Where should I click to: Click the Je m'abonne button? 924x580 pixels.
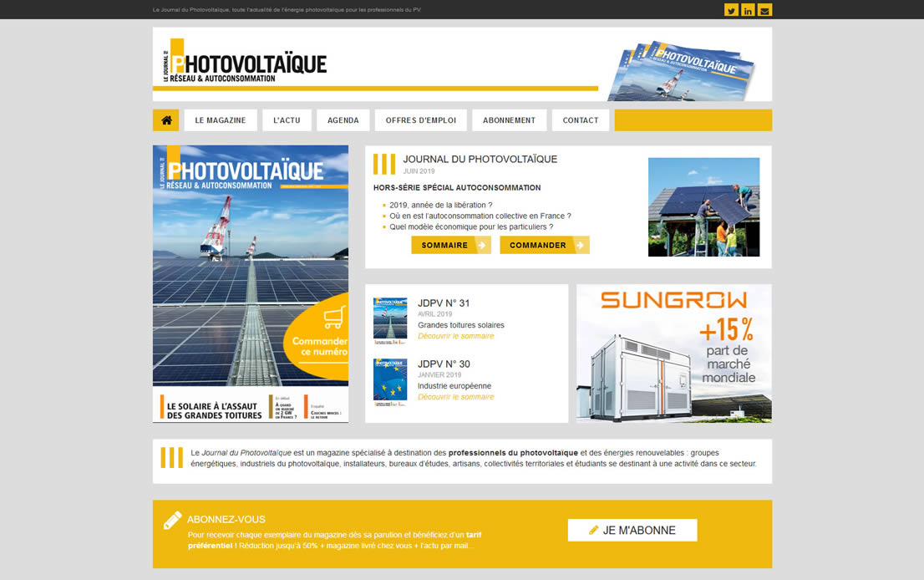click(x=632, y=530)
